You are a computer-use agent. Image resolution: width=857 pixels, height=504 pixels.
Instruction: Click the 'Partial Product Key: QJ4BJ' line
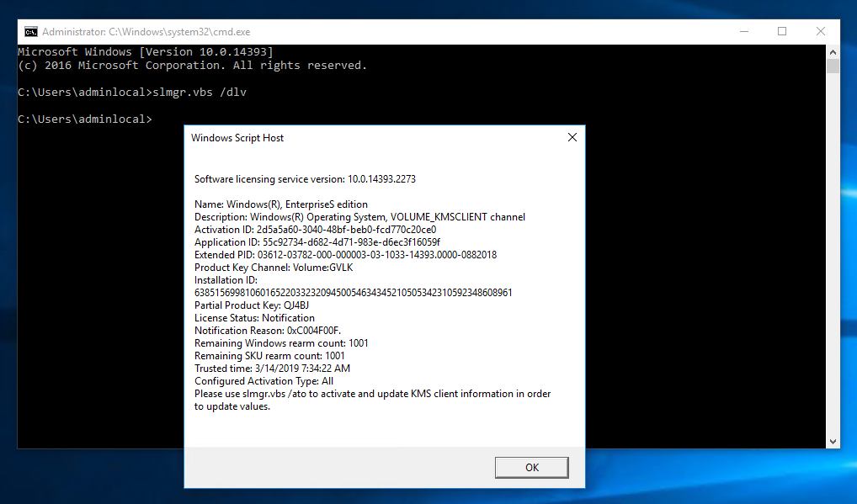pyautogui.click(x=252, y=305)
